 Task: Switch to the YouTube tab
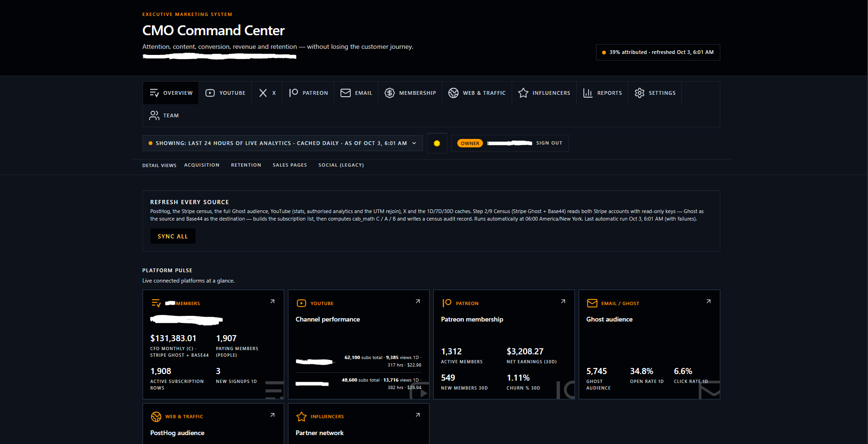pyautogui.click(x=226, y=93)
